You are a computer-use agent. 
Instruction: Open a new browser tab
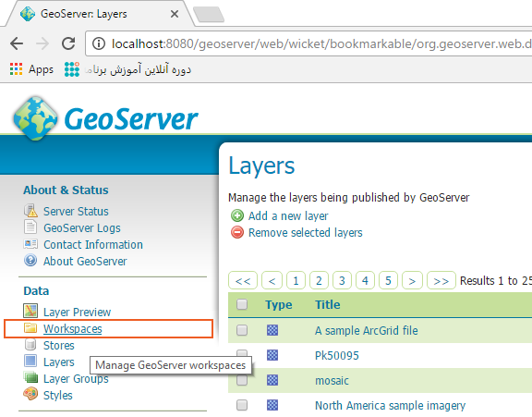209,15
